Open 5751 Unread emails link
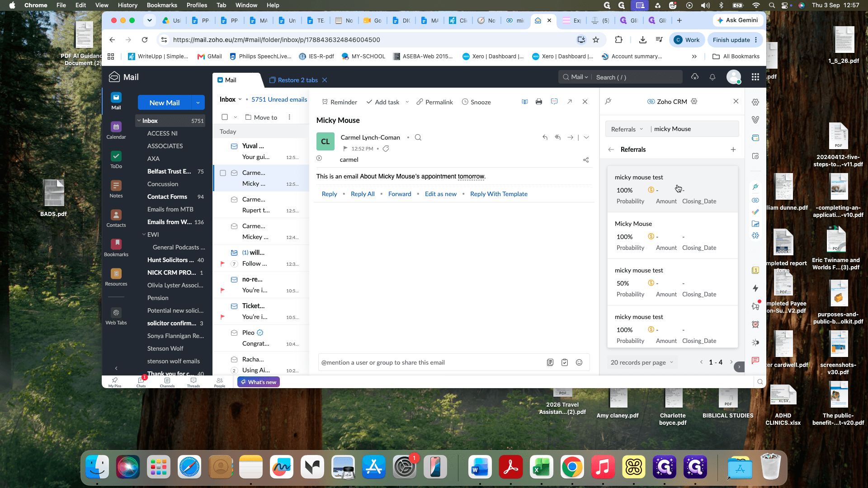 tap(279, 100)
